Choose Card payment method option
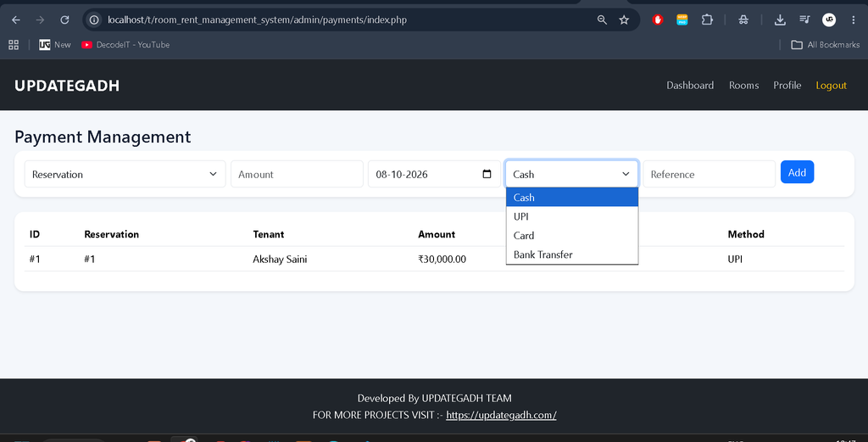This screenshot has height=442, width=868. [x=572, y=235]
